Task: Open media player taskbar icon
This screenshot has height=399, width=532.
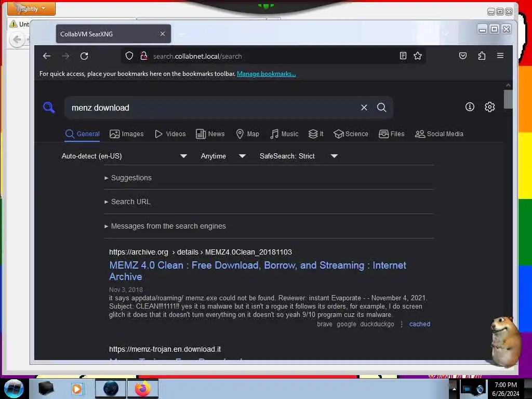Action: tap(77, 389)
